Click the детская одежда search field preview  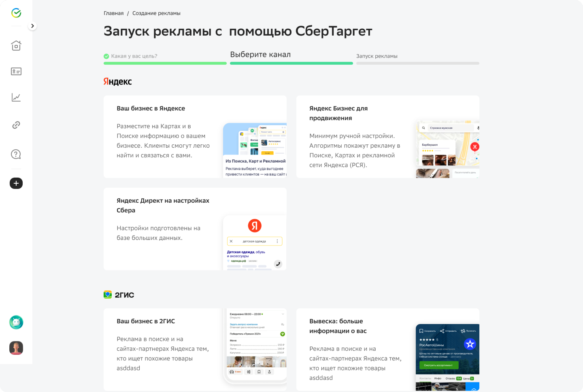point(255,241)
